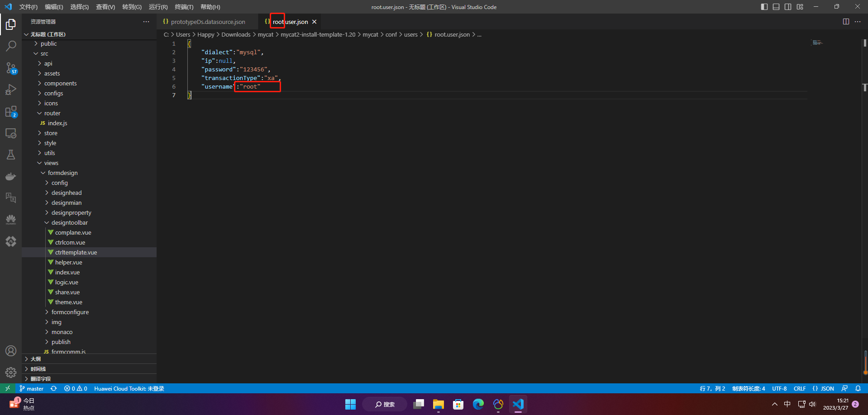Image resolution: width=868 pixels, height=415 pixels.
Task: Expand the public folder
Action: [x=89, y=43]
